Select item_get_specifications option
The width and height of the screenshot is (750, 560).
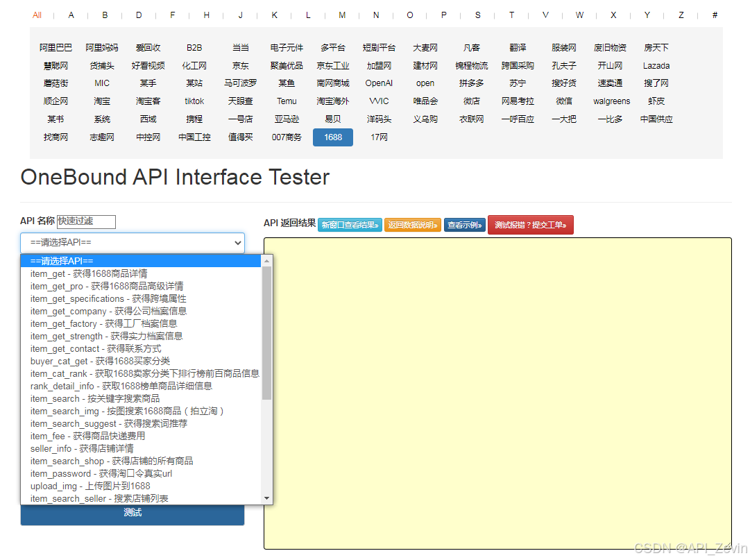click(141, 298)
